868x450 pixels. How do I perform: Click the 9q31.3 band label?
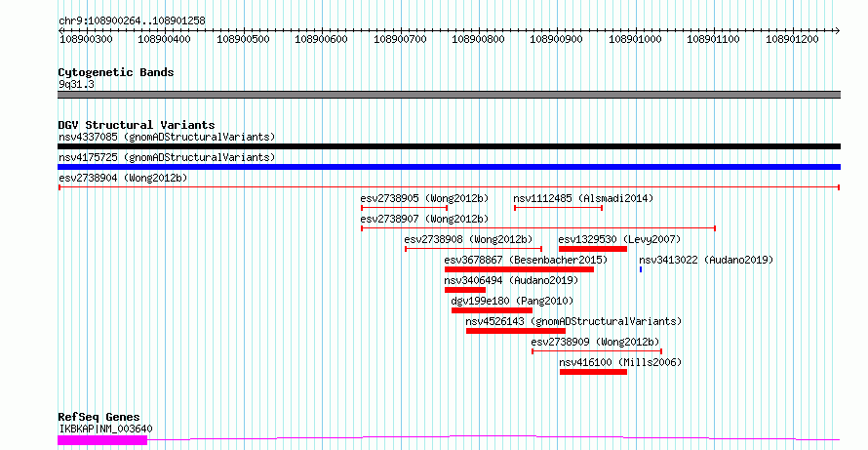76,84
